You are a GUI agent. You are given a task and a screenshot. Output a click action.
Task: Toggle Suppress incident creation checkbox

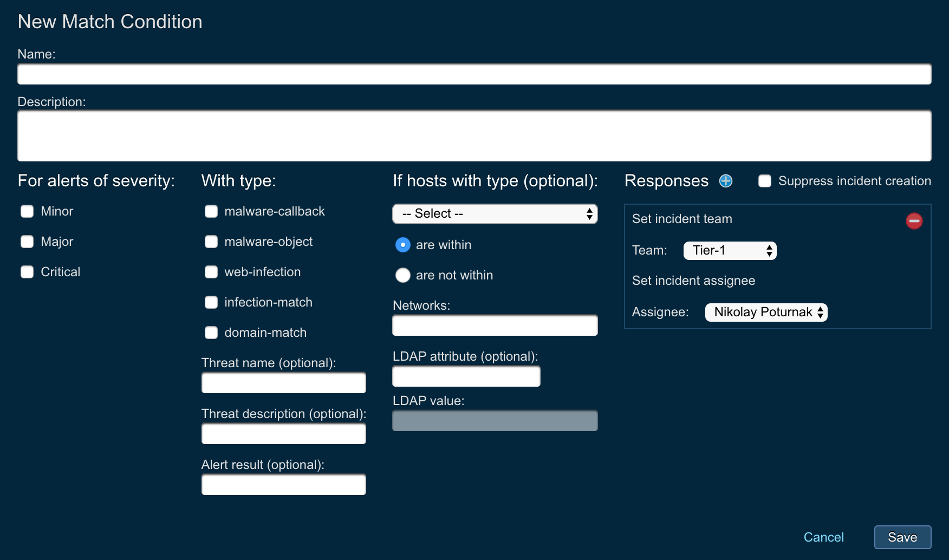click(765, 181)
